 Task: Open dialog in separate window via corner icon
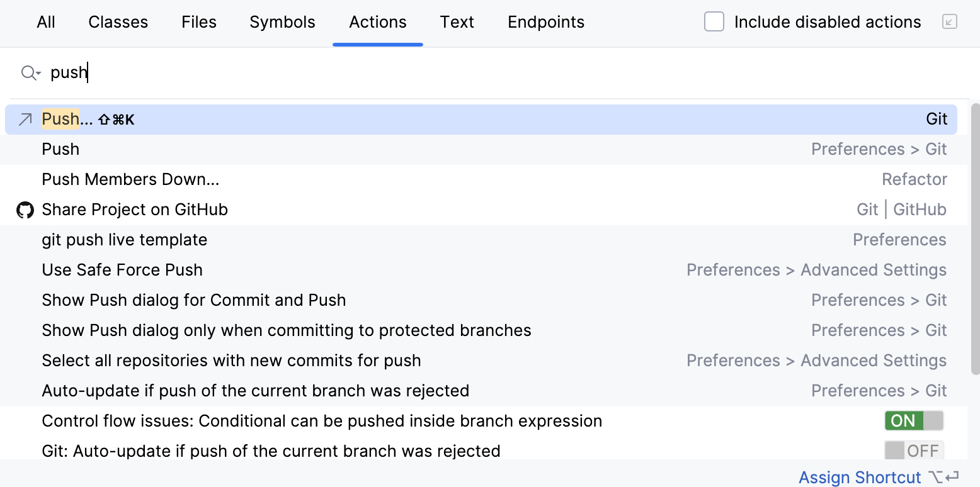point(950,21)
